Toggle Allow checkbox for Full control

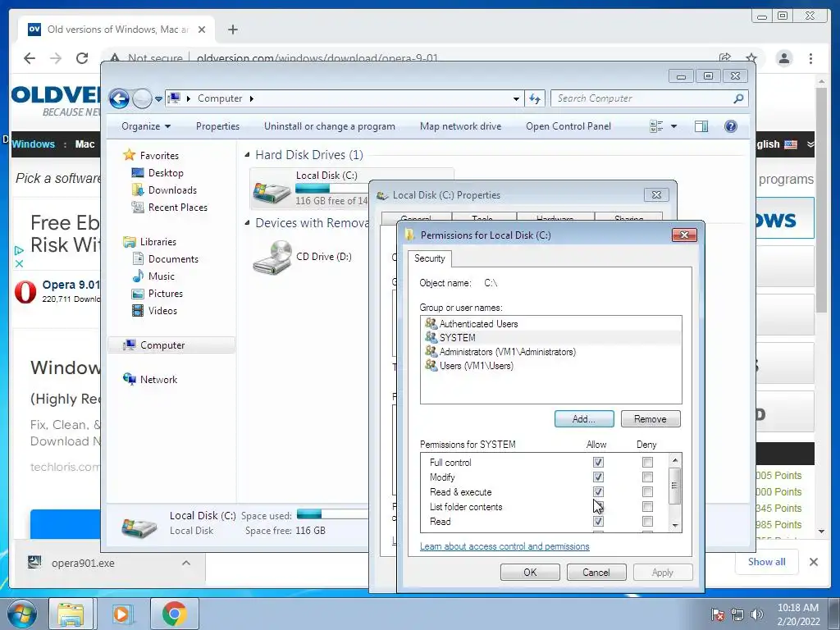click(598, 462)
